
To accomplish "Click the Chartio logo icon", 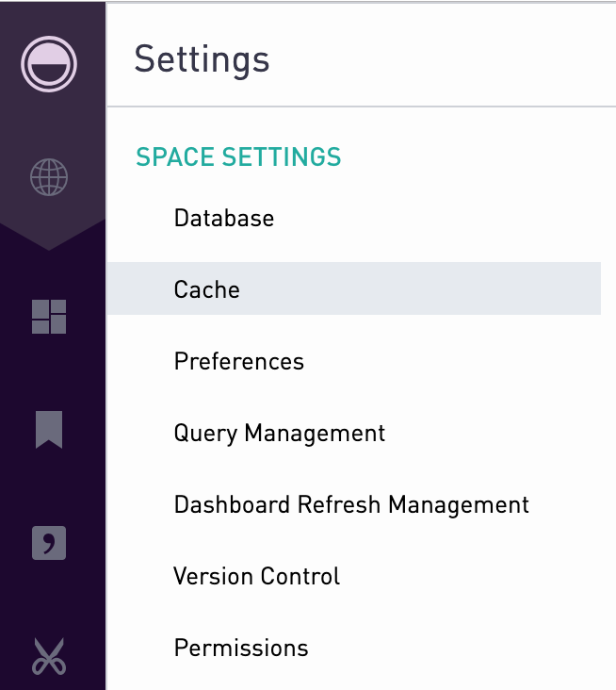I will (49, 64).
